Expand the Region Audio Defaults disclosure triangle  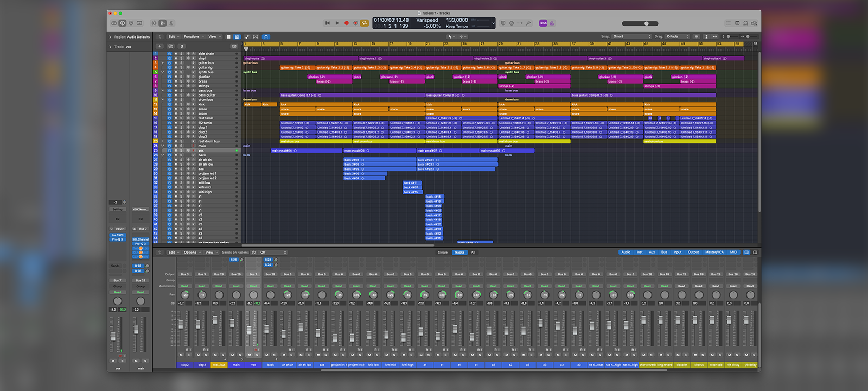pyautogui.click(x=110, y=37)
